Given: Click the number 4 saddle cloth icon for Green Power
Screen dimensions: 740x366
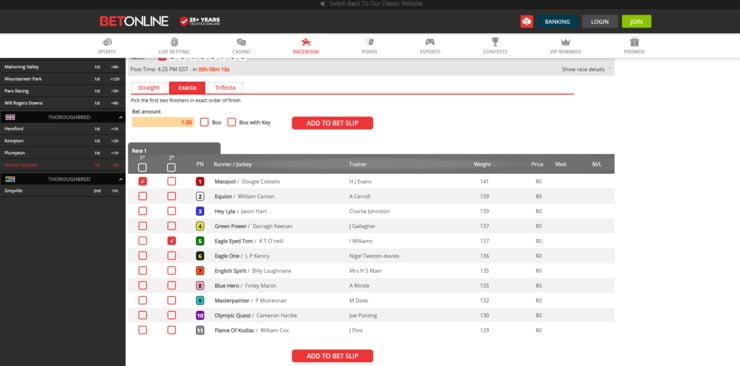Looking at the screenshot, I should (200, 226).
